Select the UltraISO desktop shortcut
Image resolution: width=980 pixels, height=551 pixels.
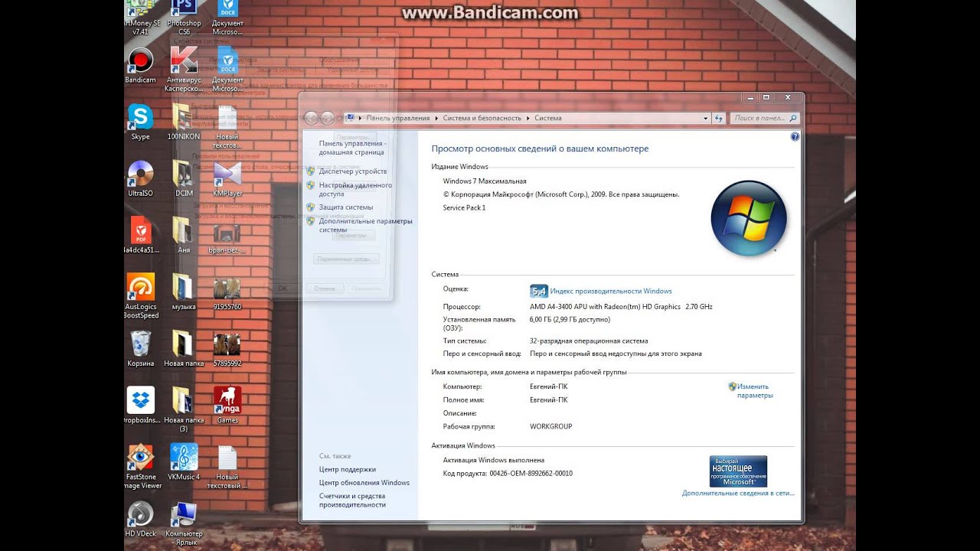pos(141,179)
